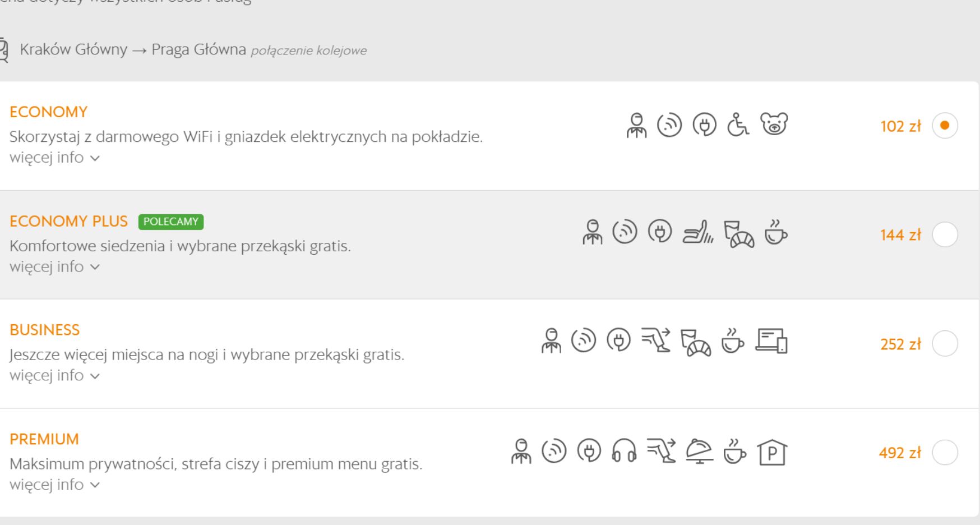Click the croissant snack icon in Economy Plus

tap(739, 233)
